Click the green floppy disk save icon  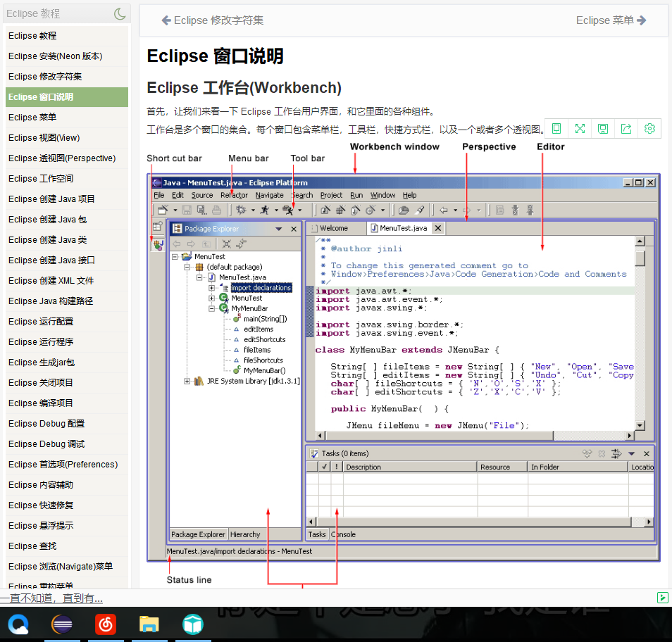point(603,129)
